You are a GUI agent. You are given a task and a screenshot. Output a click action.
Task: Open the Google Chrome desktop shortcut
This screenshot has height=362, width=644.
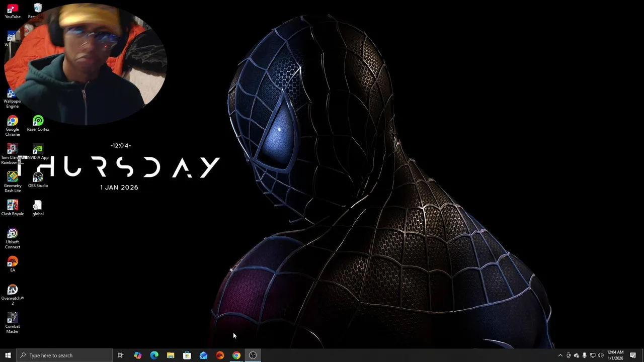pos(13,126)
